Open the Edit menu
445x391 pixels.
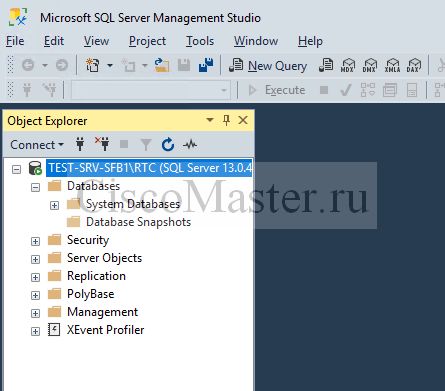click(x=54, y=41)
